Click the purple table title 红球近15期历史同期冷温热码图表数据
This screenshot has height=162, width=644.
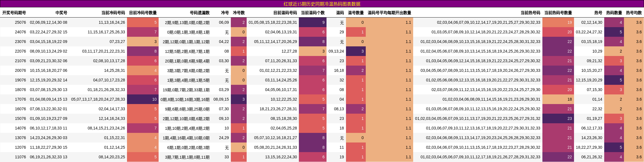coord(322,4)
